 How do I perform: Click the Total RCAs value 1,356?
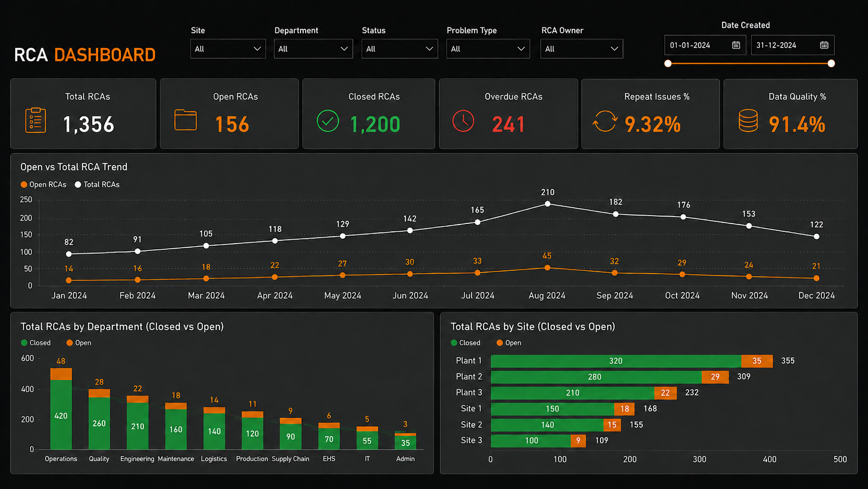[89, 125]
